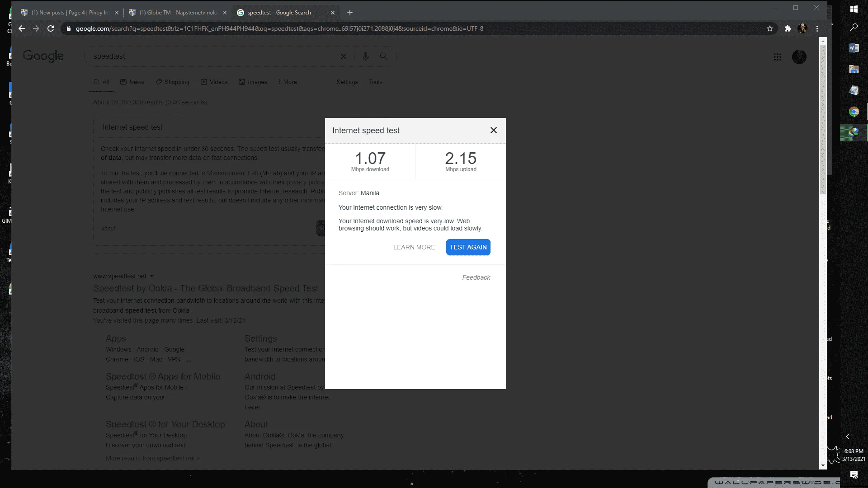Close the Internet speed test dialog
The image size is (868, 488).
494,130
